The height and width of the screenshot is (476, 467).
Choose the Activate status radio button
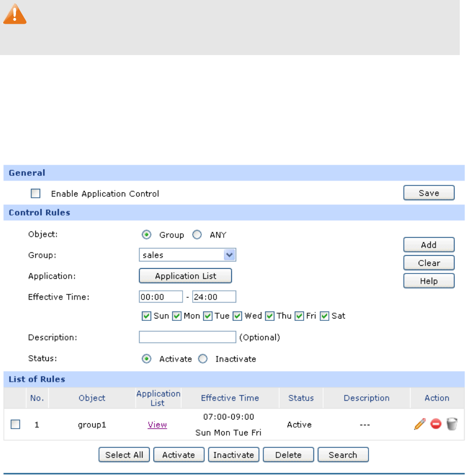(146, 359)
